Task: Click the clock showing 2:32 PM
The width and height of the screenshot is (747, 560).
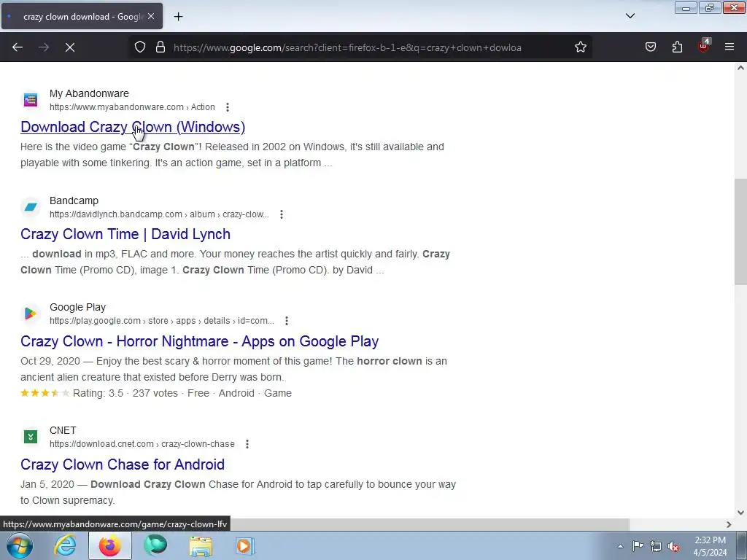Action: (710, 546)
